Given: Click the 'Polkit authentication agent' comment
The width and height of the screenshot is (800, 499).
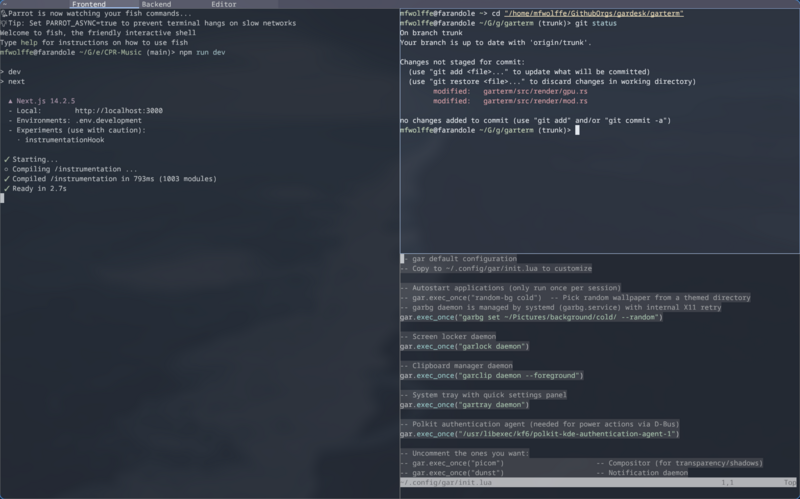Looking at the screenshot, I should click(x=540, y=424).
